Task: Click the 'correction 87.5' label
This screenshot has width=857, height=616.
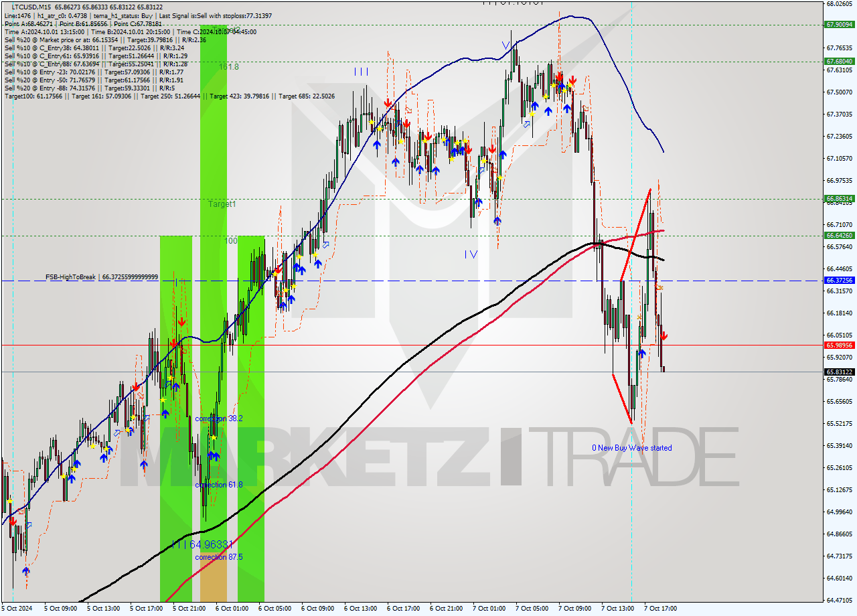Action: point(219,557)
